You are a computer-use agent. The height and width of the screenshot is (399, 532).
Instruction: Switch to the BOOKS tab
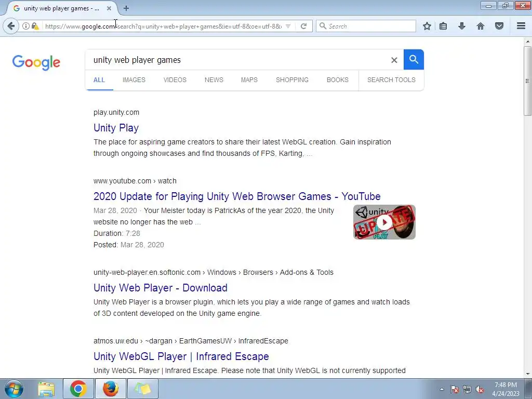pyautogui.click(x=337, y=79)
